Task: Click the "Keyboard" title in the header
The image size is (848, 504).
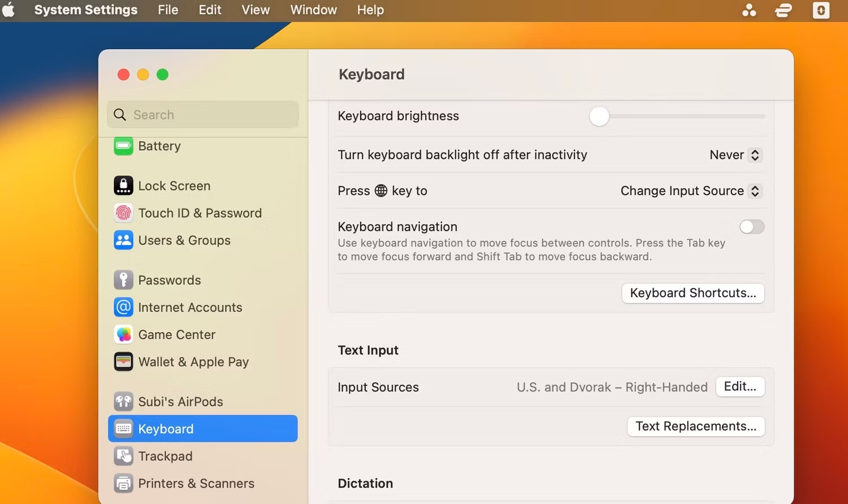Action: (x=371, y=75)
